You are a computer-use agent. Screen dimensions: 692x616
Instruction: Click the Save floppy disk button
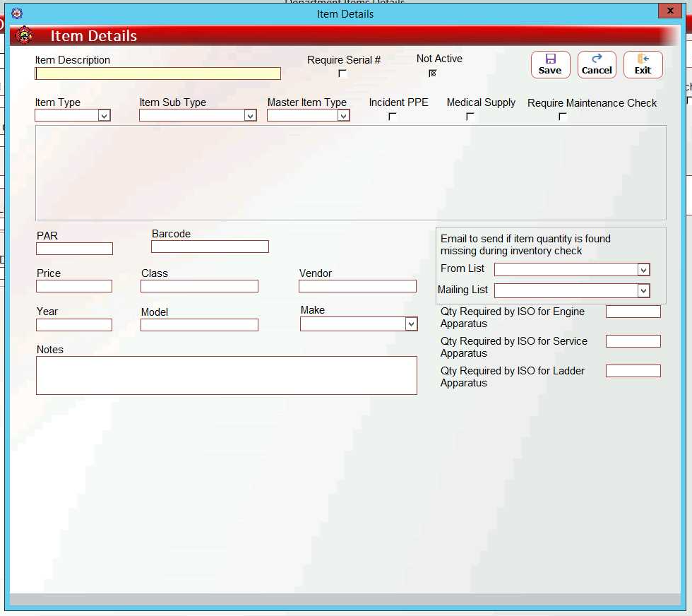click(x=549, y=64)
